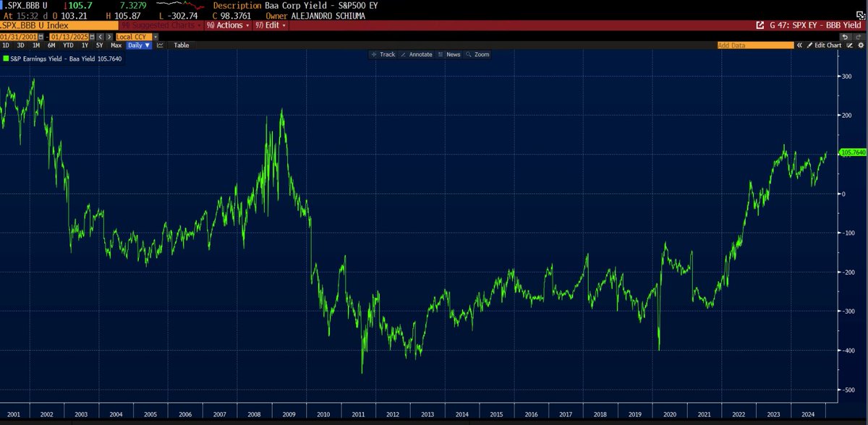Show News on the chart
Viewport: 868px width, 425px height.
[449, 54]
